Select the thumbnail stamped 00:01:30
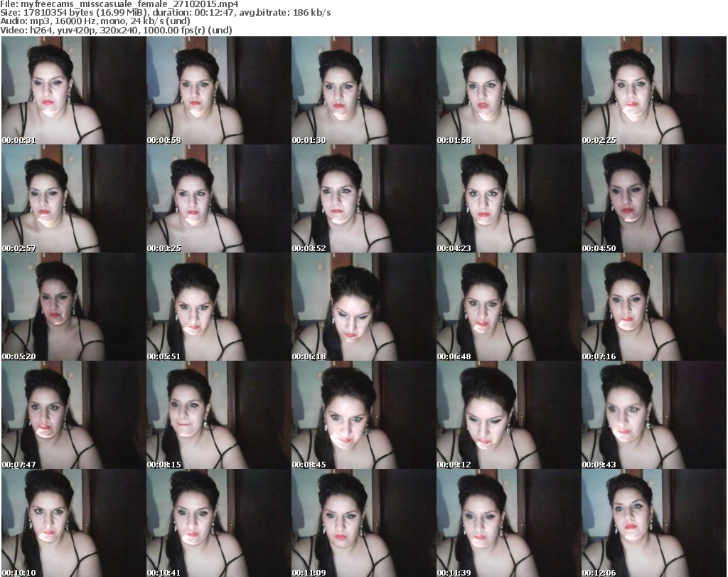728x577 pixels. [x=363, y=90]
